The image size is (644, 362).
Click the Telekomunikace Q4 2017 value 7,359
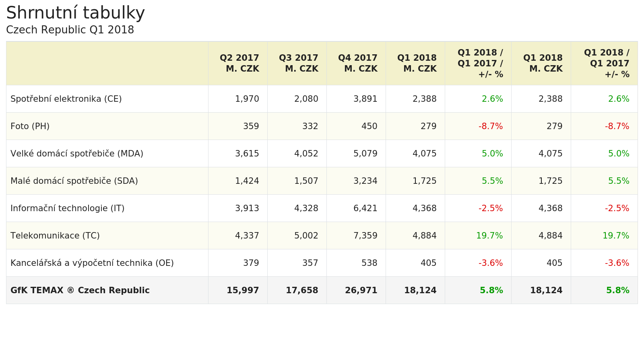pyautogui.click(x=365, y=236)
